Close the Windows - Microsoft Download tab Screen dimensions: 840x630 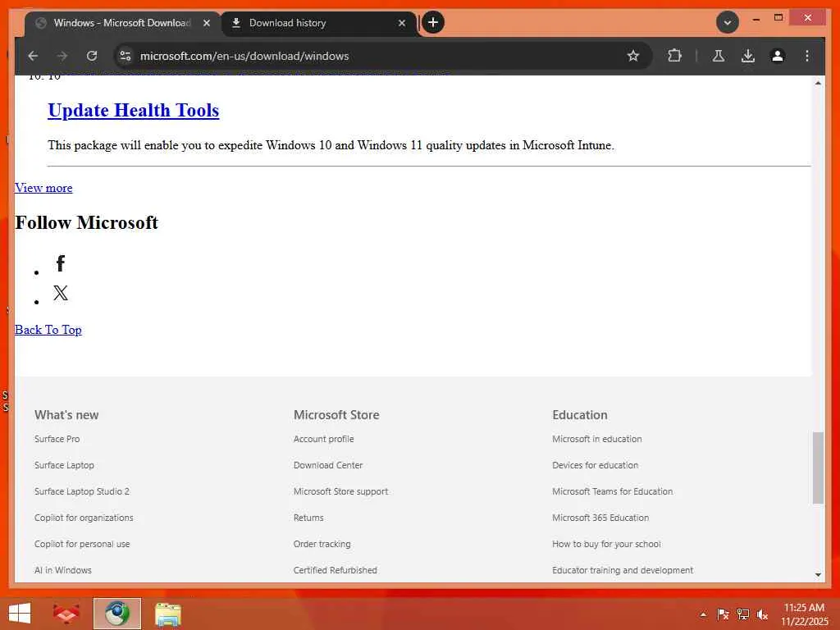coord(206,23)
